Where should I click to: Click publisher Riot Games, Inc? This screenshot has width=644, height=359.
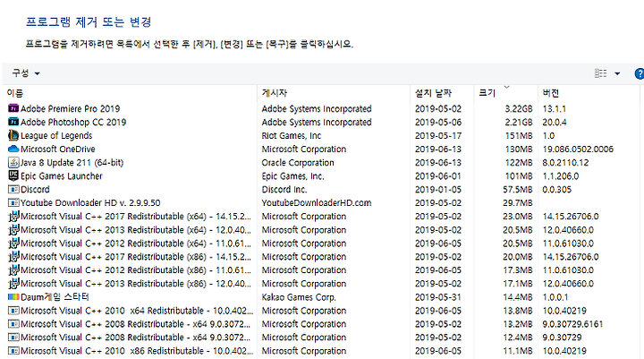[292, 136]
